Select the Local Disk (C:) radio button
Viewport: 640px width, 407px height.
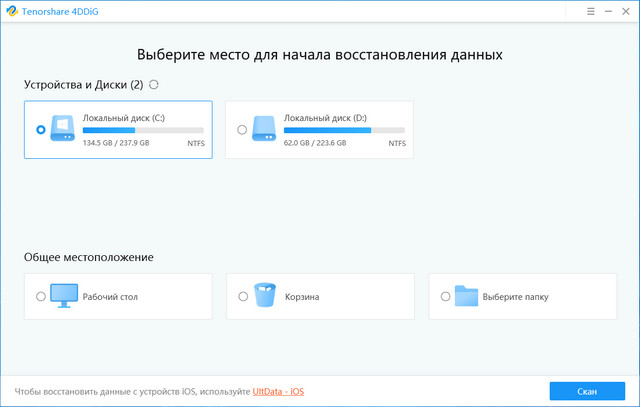(x=40, y=129)
